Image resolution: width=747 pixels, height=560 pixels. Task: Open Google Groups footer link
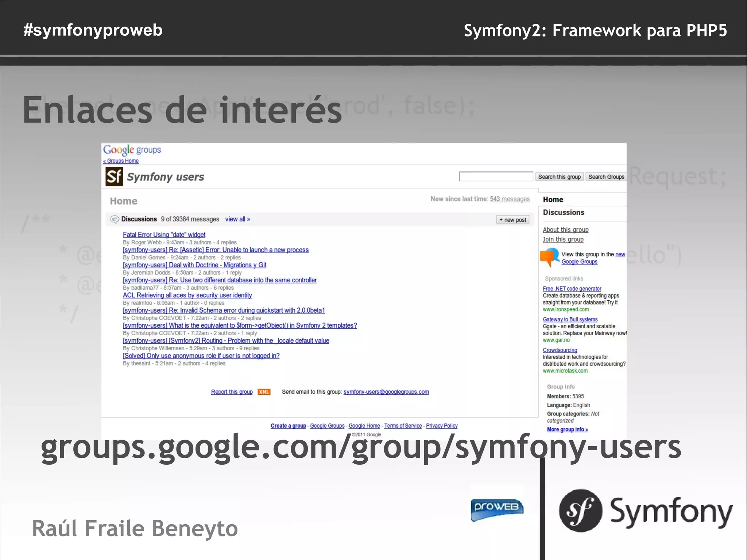click(x=327, y=426)
